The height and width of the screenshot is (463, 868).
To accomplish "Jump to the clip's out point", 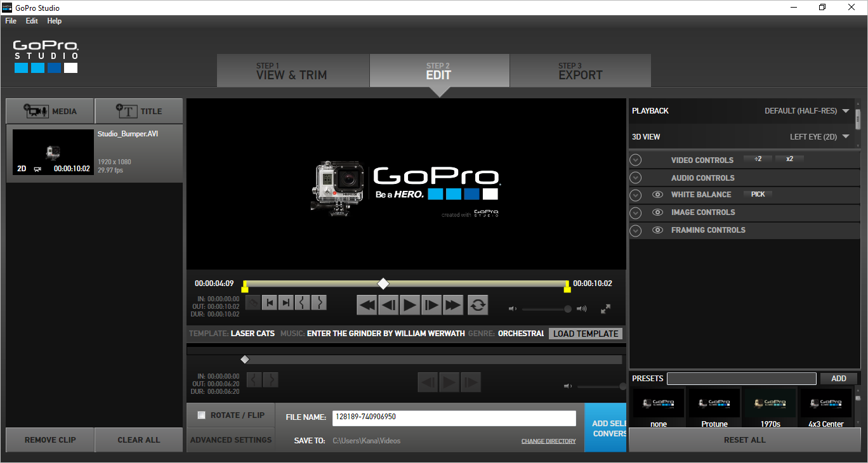I will 286,303.
